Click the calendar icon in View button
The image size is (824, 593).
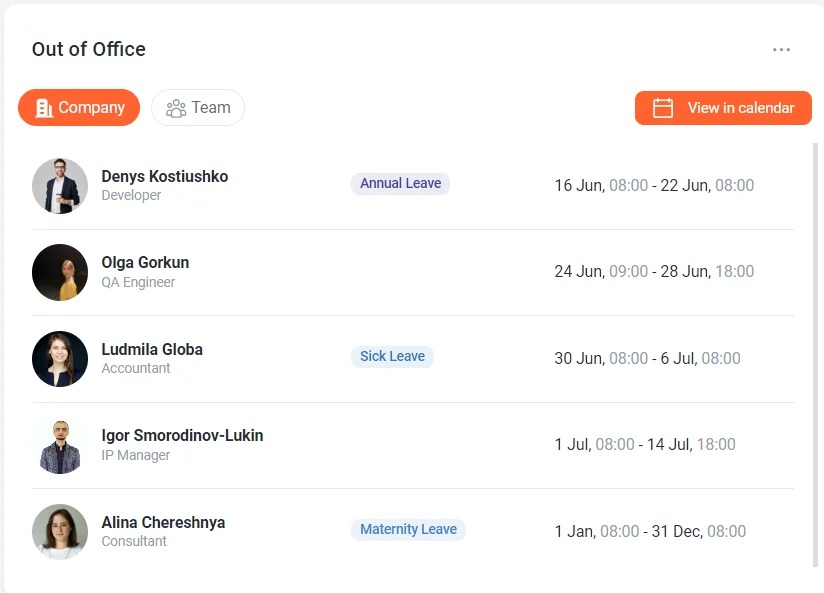click(663, 108)
